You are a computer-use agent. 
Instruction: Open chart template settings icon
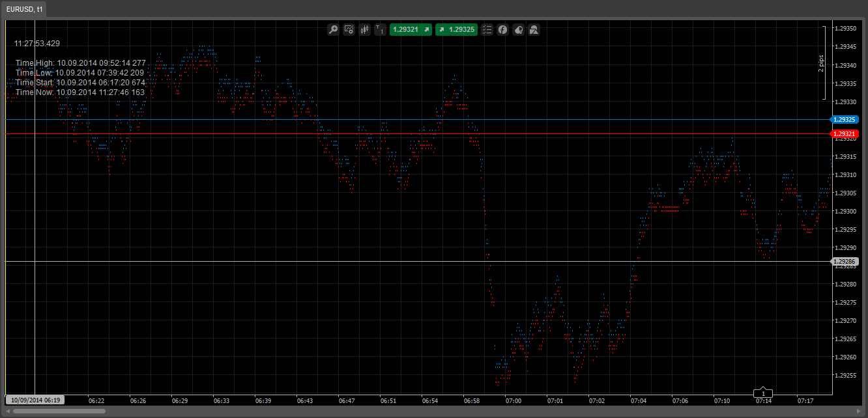click(x=349, y=29)
